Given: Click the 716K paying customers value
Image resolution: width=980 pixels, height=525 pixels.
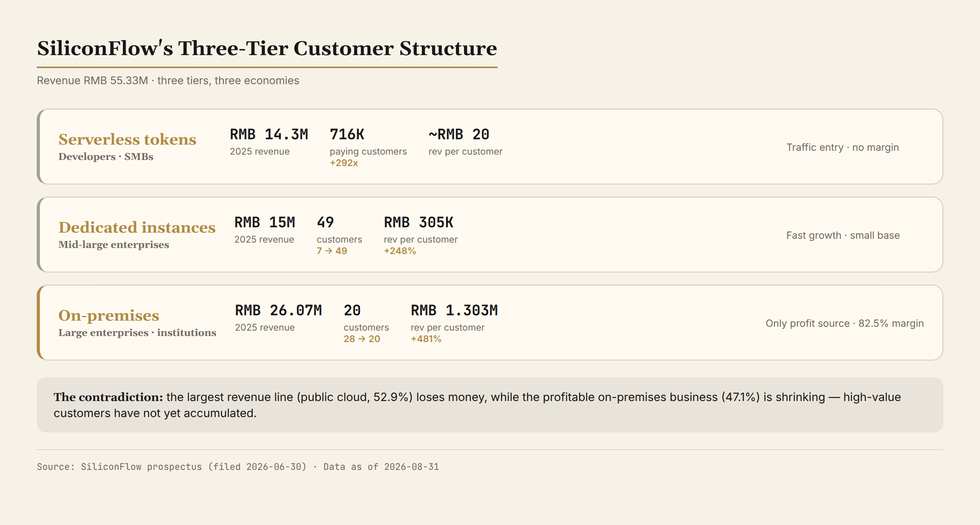Looking at the screenshot, I should (x=347, y=134).
